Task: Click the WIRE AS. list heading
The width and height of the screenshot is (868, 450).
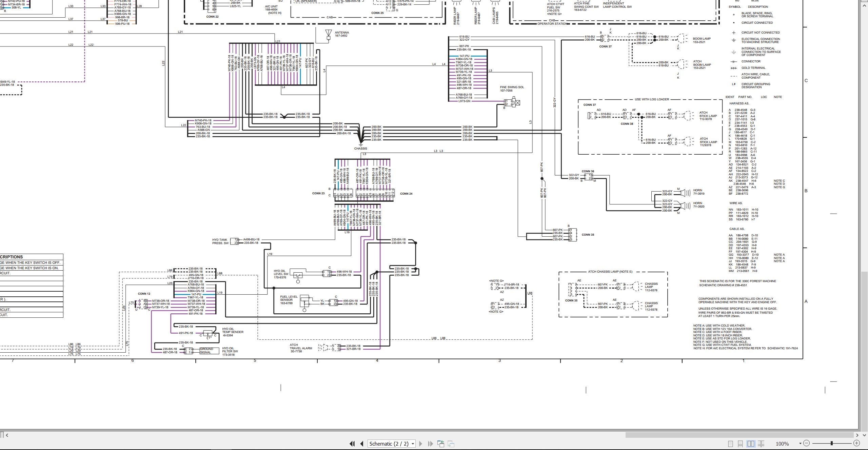Action: (x=736, y=203)
